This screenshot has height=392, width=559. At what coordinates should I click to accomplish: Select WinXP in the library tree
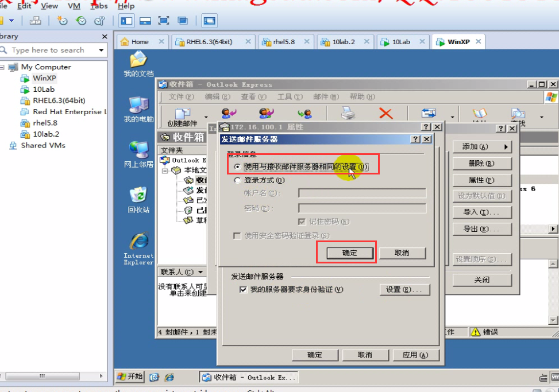point(45,78)
